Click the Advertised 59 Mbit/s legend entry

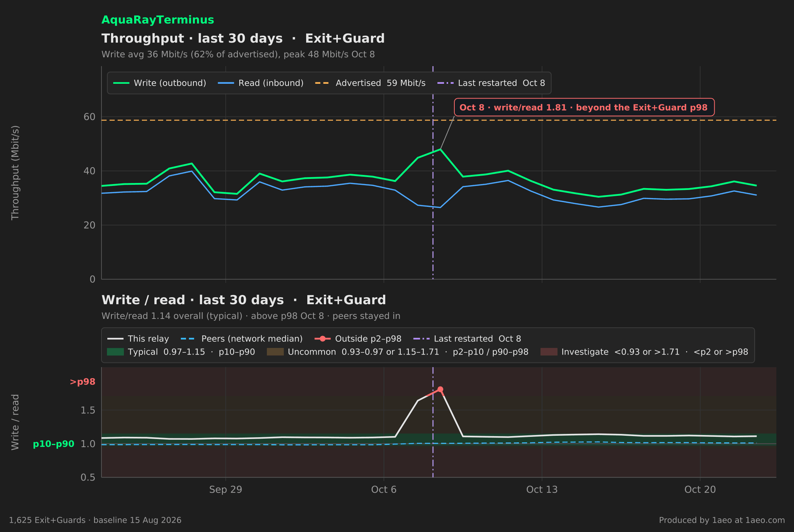tap(370, 83)
